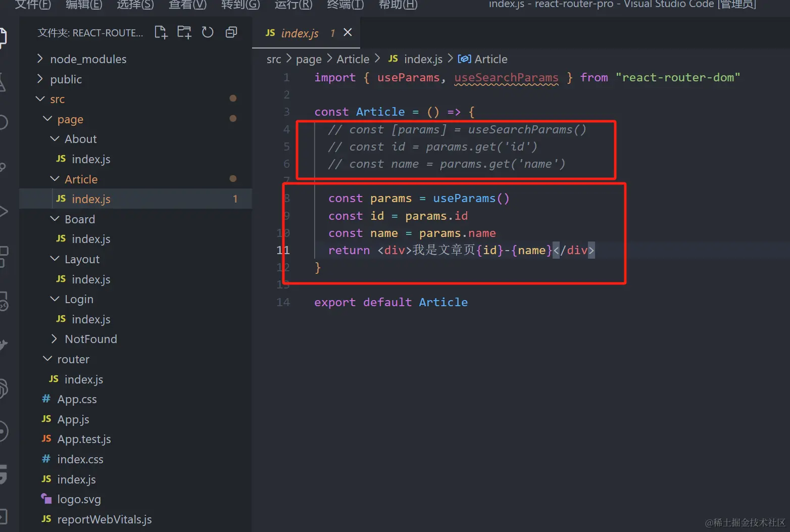Open the App.css file
This screenshot has width=790, height=532.
coord(135,399)
